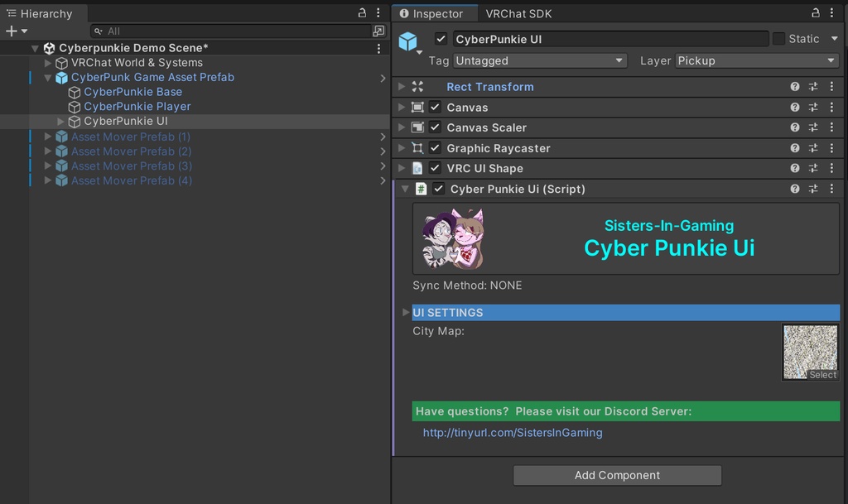
Task: Switch to the Hierarchy tab
Action: tap(43, 13)
